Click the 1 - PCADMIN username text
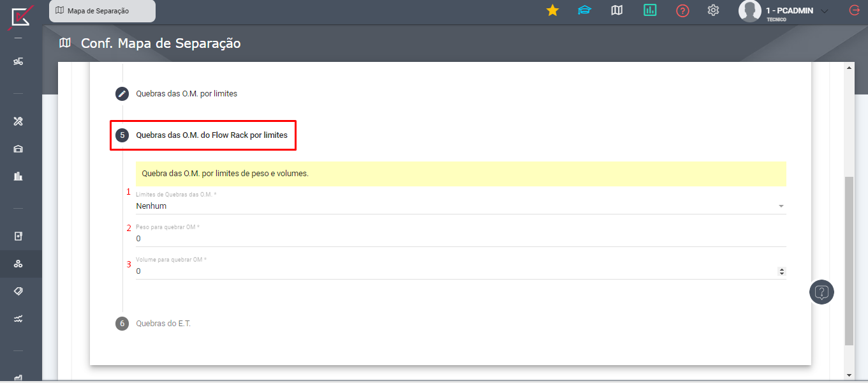The height and width of the screenshot is (383, 868). click(x=790, y=11)
